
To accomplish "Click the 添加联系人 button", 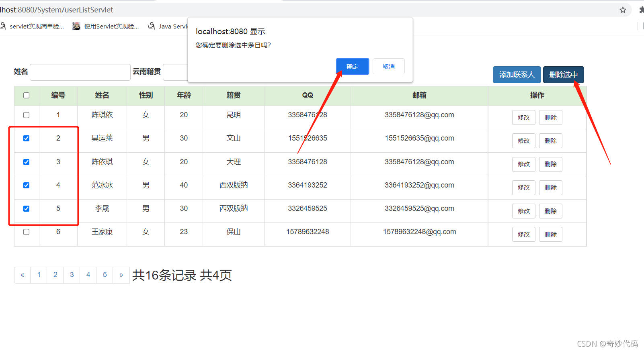I will coord(517,75).
